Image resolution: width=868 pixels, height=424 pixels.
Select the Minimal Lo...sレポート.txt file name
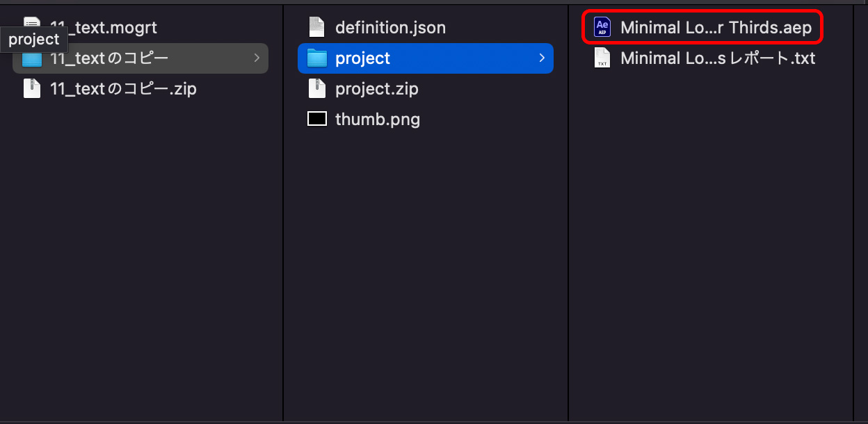pos(717,58)
